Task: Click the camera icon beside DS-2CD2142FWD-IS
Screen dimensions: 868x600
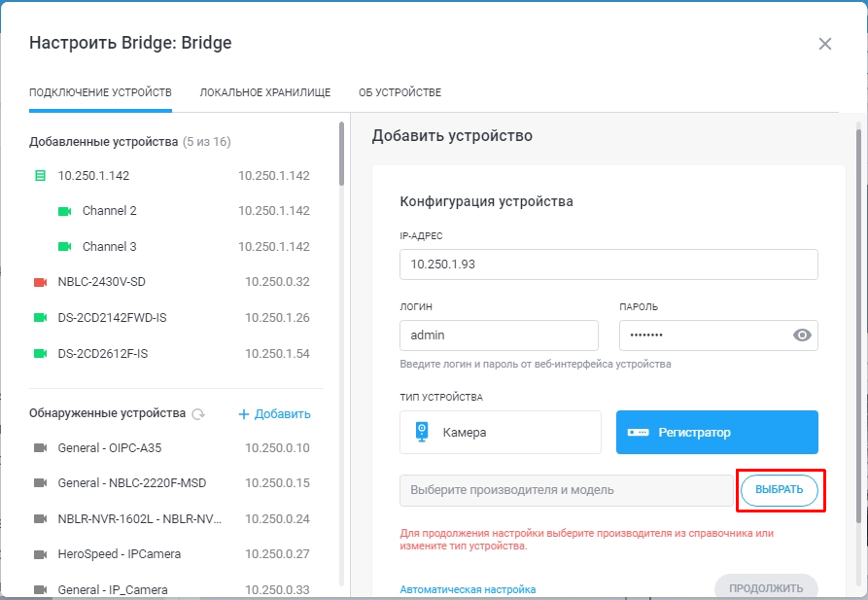Action: click(x=41, y=317)
